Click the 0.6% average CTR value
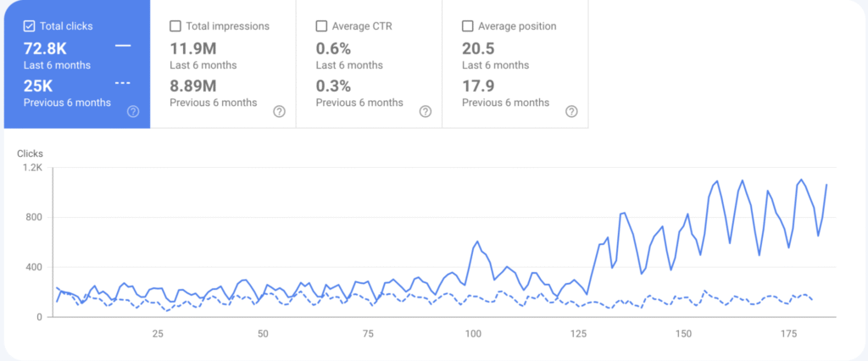 [333, 48]
